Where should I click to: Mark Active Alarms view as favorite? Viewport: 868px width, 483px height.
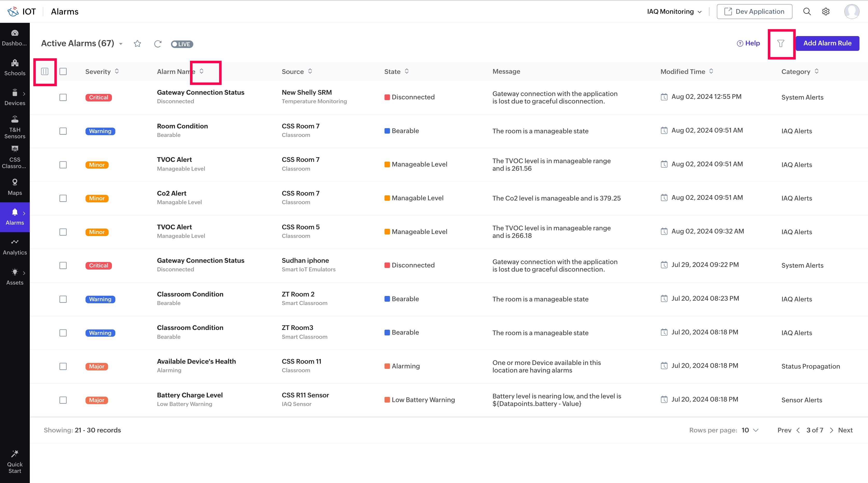point(137,44)
